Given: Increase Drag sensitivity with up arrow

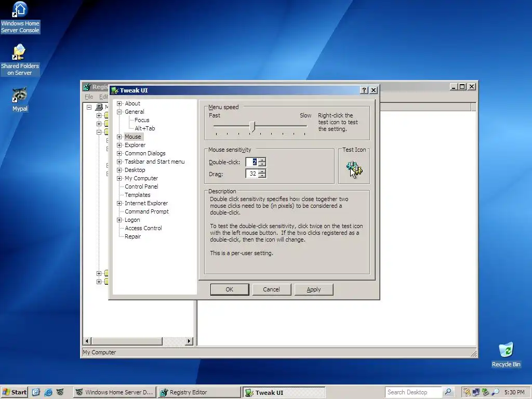Looking at the screenshot, I should coord(262,171).
